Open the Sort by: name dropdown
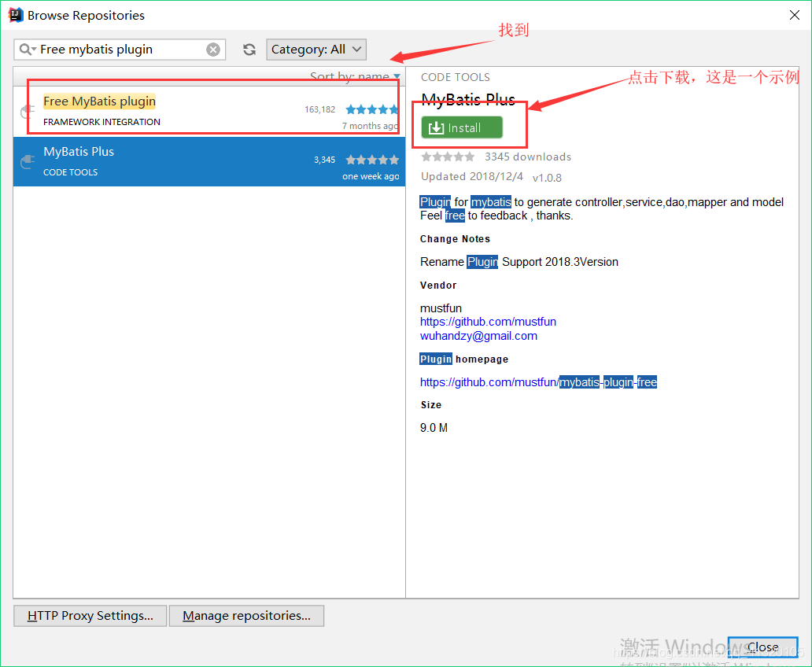 355,76
